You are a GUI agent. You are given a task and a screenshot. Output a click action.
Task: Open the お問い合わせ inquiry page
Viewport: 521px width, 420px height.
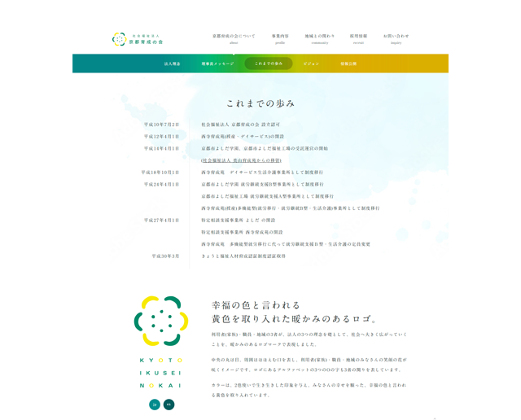point(396,38)
